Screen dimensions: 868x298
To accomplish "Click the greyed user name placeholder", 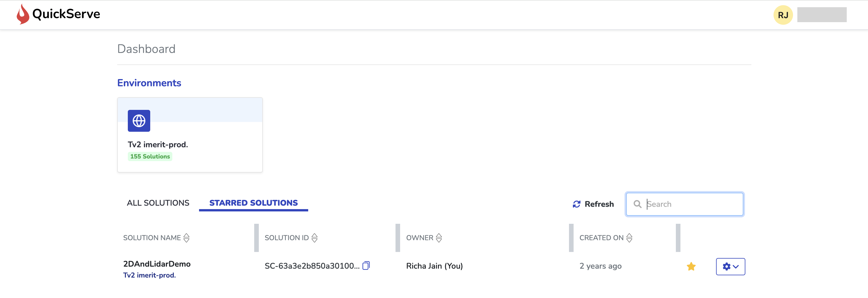I will 821,15.
